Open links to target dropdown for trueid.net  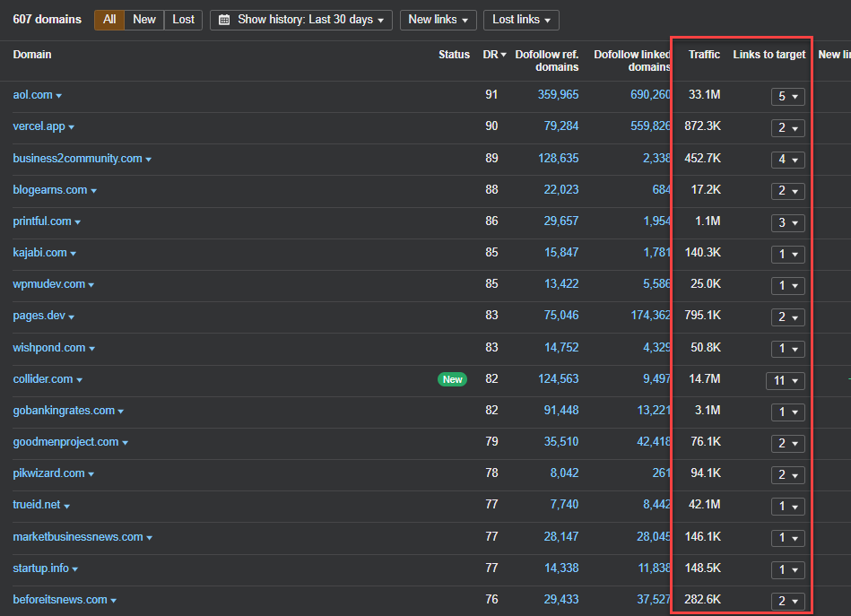tap(788, 507)
